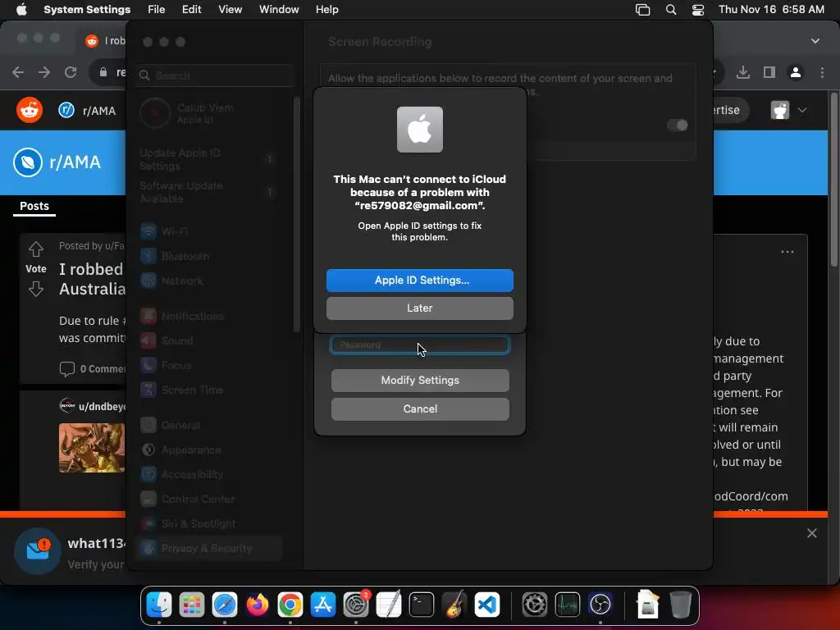Open Stage Manager icon in menu bar
This screenshot has width=840, height=630.
(x=642, y=10)
